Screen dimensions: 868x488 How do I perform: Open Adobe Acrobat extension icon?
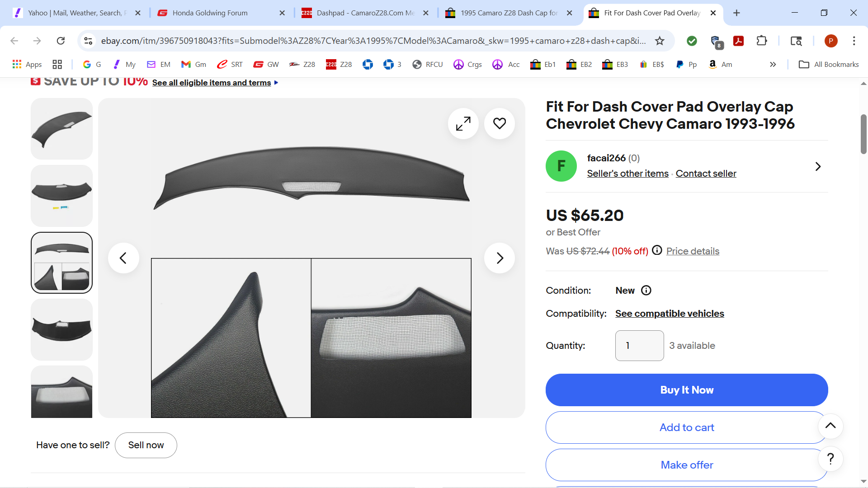738,41
